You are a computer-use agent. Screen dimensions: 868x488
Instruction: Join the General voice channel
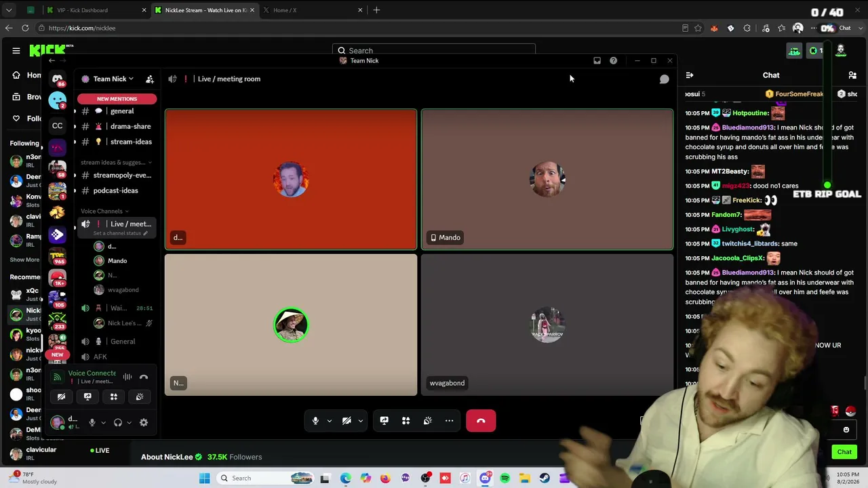[117, 342]
